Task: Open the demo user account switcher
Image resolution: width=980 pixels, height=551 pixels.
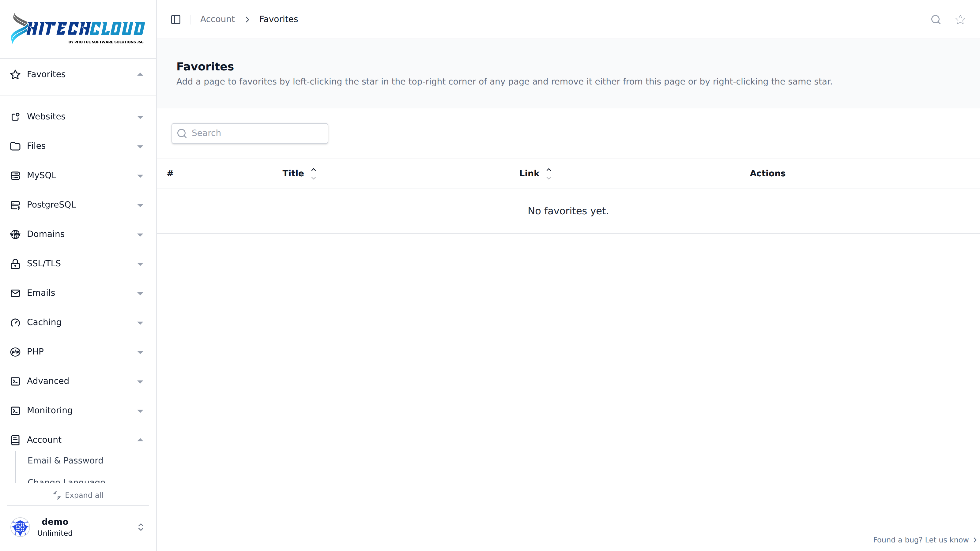Action: (77, 527)
